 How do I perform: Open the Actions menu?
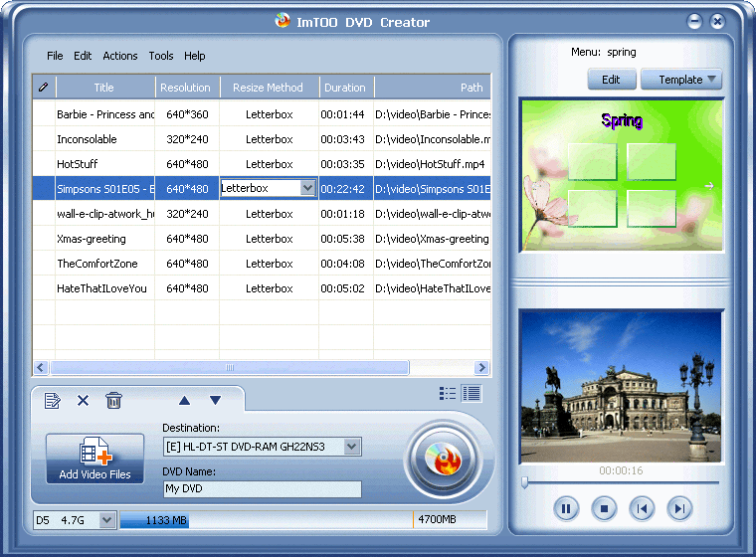click(120, 56)
